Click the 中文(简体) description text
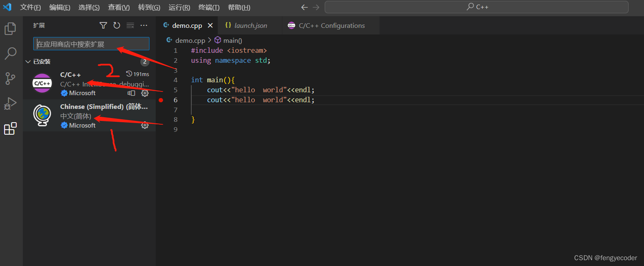644x266 pixels. [76, 116]
